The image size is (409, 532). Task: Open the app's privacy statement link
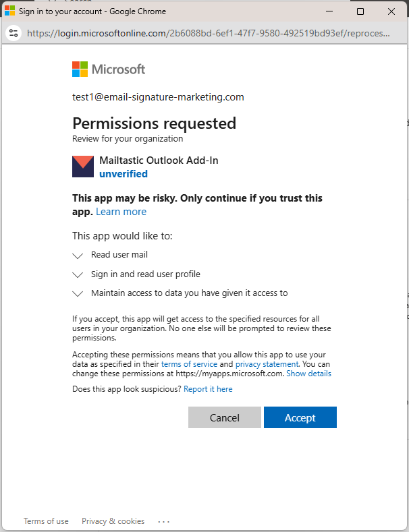click(x=267, y=364)
